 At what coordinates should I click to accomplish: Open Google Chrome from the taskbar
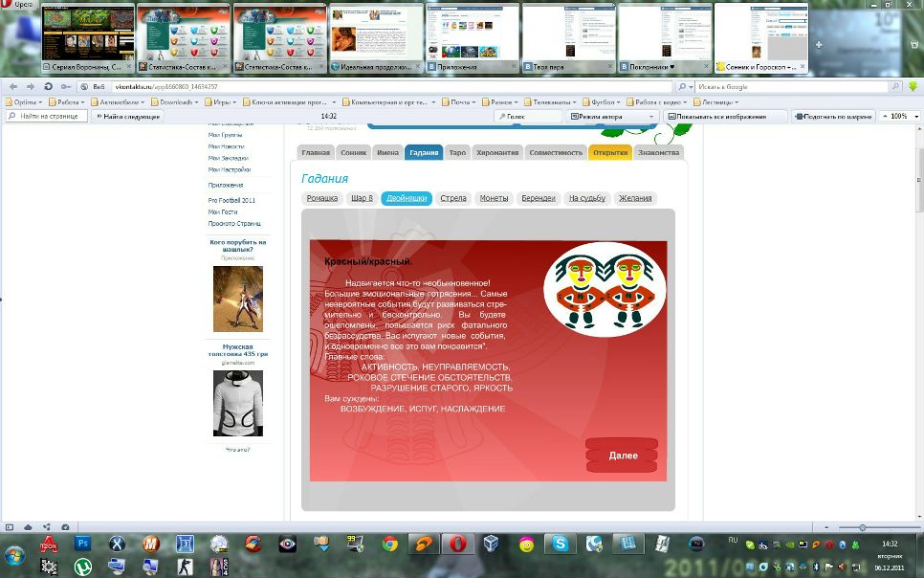[x=389, y=544]
